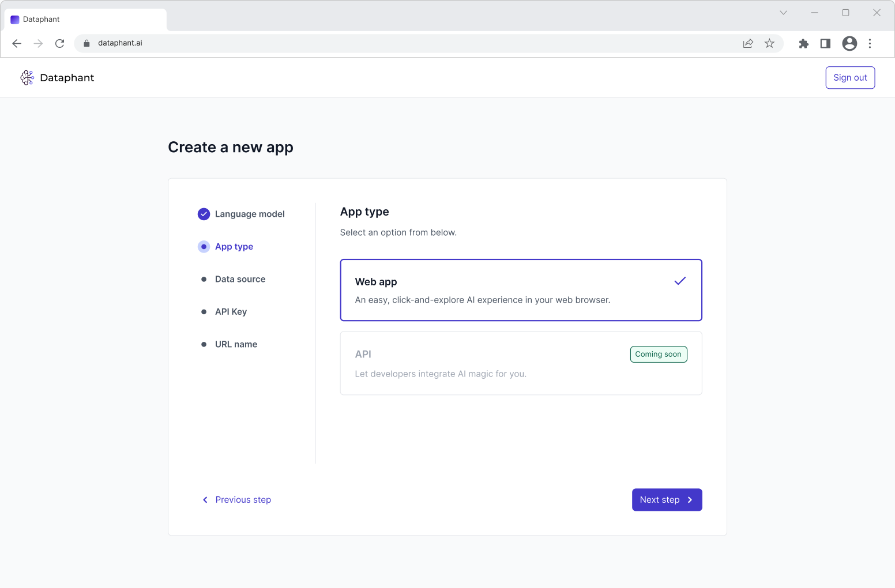Click the site security padlock icon
Screen dimensions: 895x588
[x=86, y=43]
